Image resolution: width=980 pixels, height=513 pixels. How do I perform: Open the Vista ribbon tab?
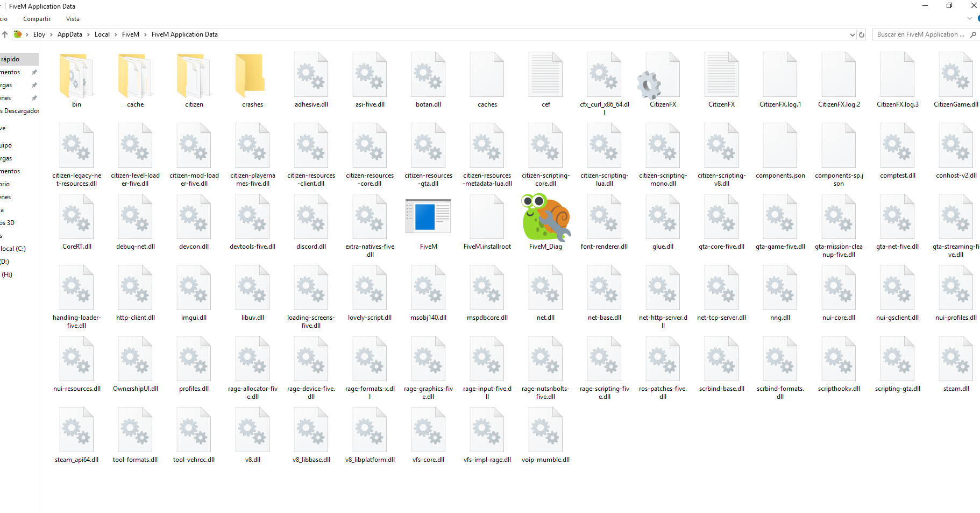tap(73, 19)
